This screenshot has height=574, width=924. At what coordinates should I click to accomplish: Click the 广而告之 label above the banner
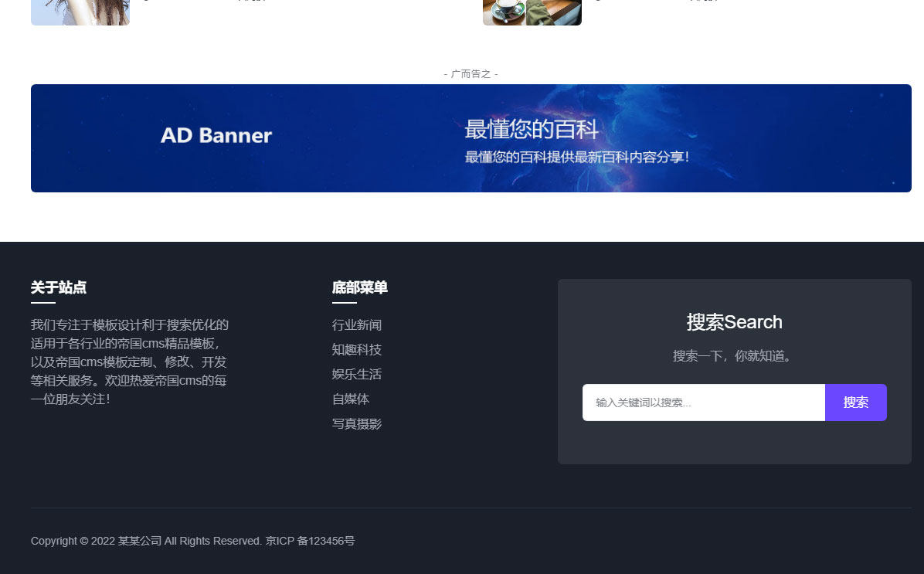click(x=470, y=74)
